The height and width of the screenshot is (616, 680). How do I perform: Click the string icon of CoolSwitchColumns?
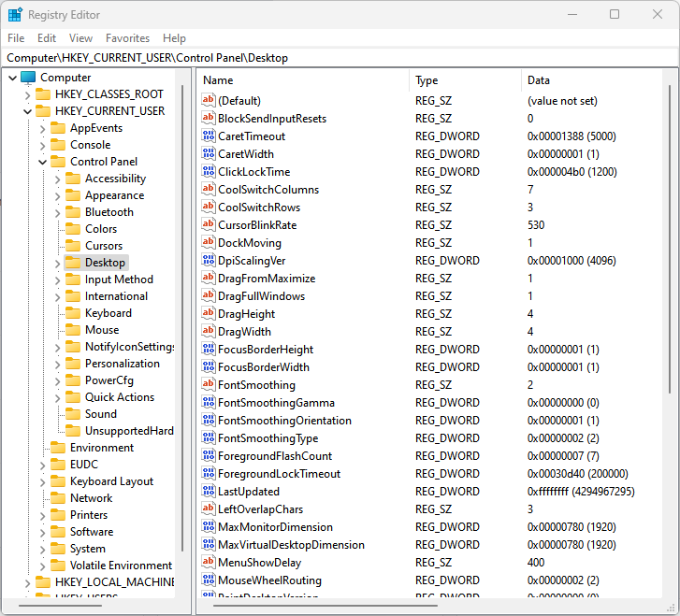point(209,189)
